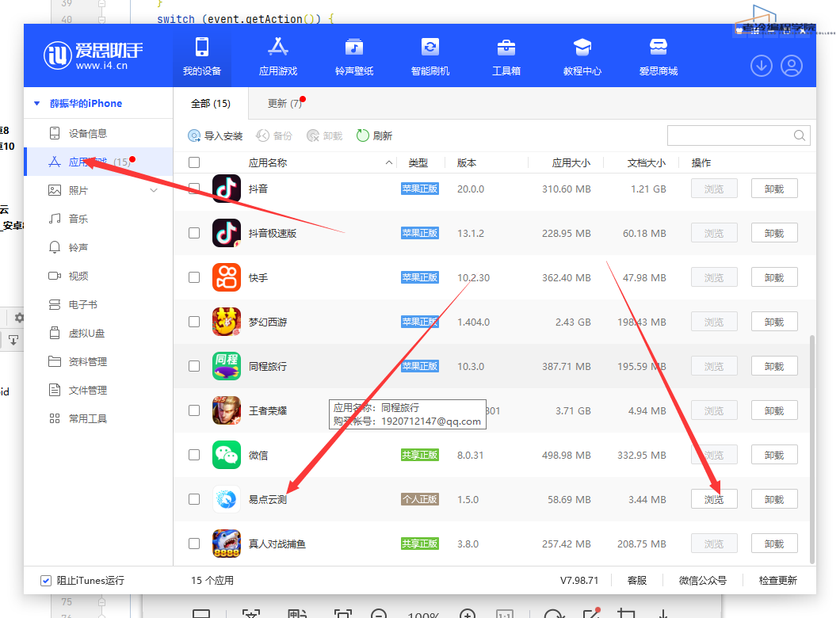This screenshot has height=618, width=840.
Task: Click 导入安装 import install
Action: coord(216,136)
